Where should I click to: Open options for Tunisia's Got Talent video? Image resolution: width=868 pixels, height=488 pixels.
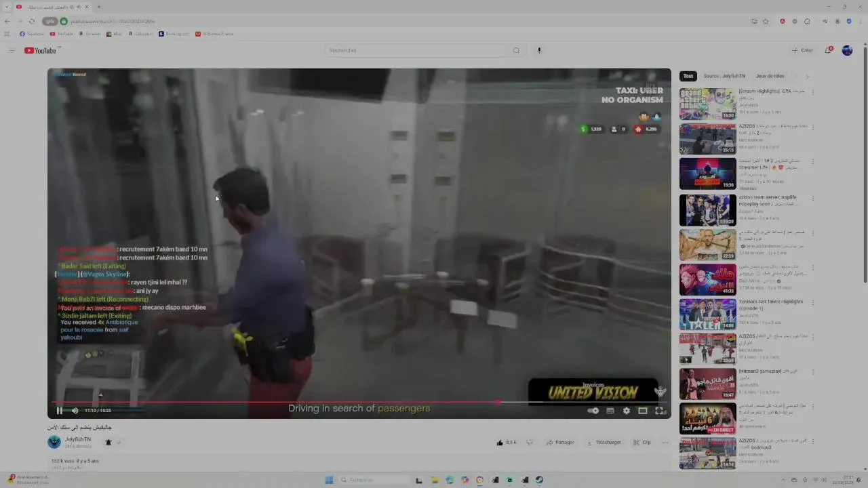[813, 302]
